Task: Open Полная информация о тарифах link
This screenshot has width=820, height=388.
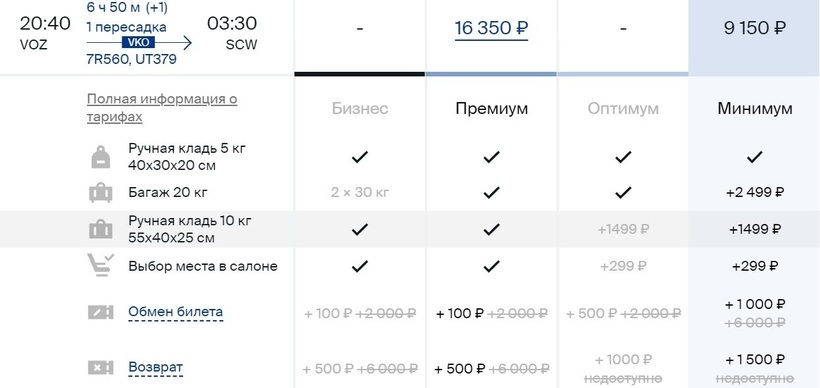Action: (162, 108)
